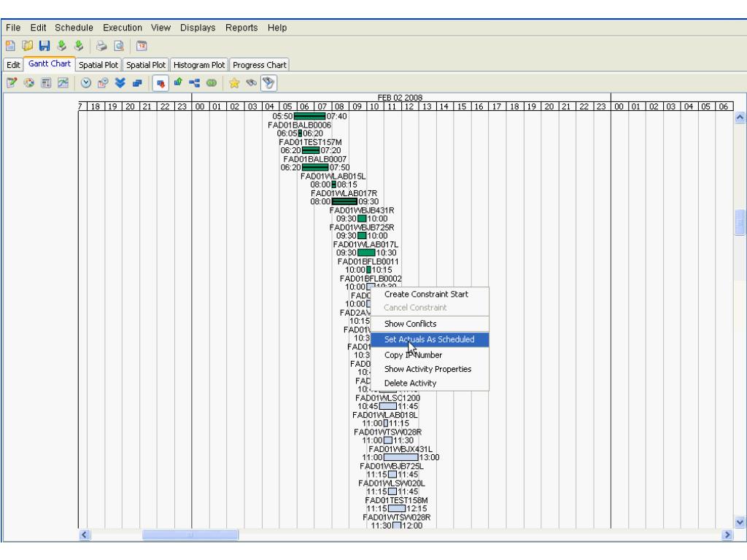Viewport: 747px width, 560px height.
Task: Click the FAD01WBJB431R activity label
Action: [362, 211]
